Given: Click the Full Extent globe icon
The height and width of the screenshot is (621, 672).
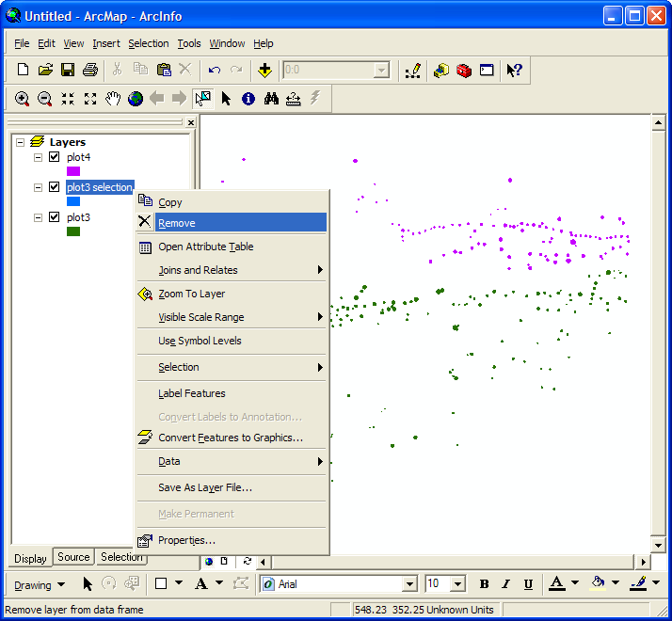Looking at the screenshot, I should [x=136, y=99].
